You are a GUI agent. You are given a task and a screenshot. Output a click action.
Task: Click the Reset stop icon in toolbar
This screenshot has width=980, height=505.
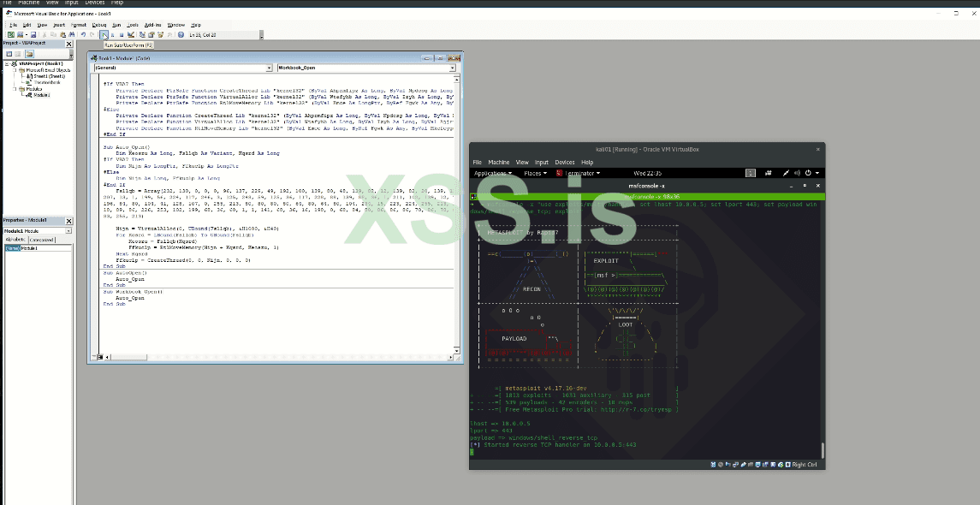coord(122,34)
